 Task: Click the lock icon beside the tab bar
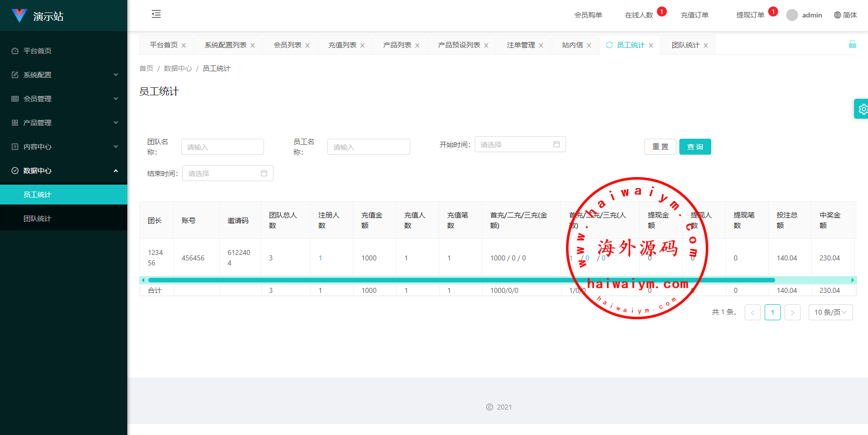point(852,44)
